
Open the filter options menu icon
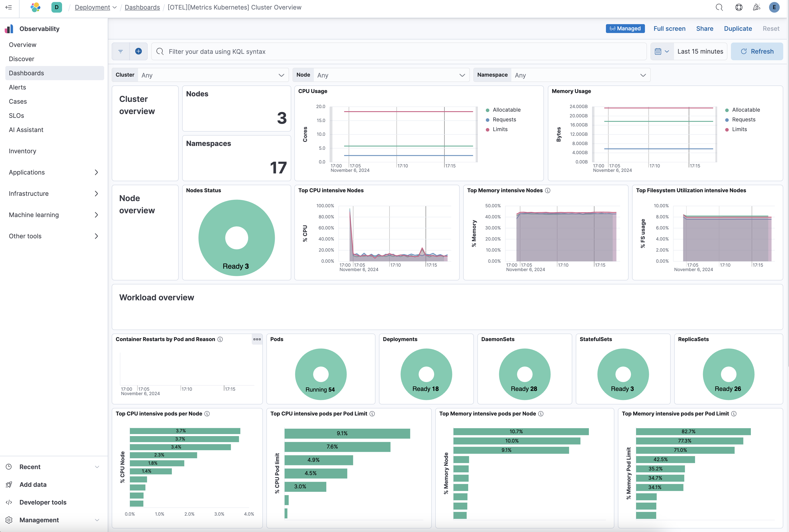click(x=121, y=51)
